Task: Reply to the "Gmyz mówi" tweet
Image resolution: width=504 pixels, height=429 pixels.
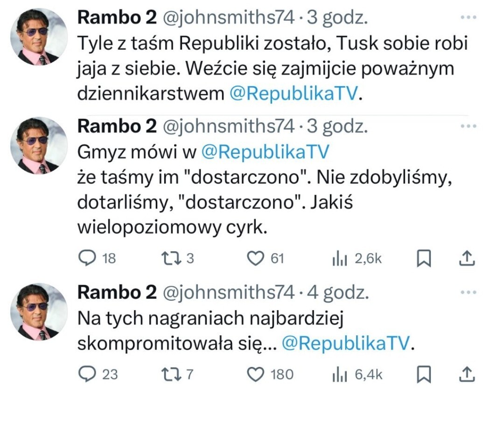Action: tap(86, 258)
